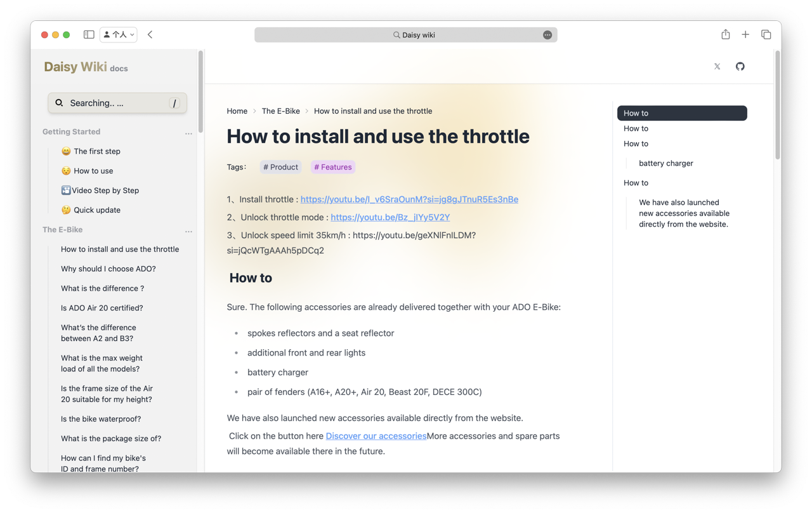
Task: Open What is the package size of? page
Action: 111,439
